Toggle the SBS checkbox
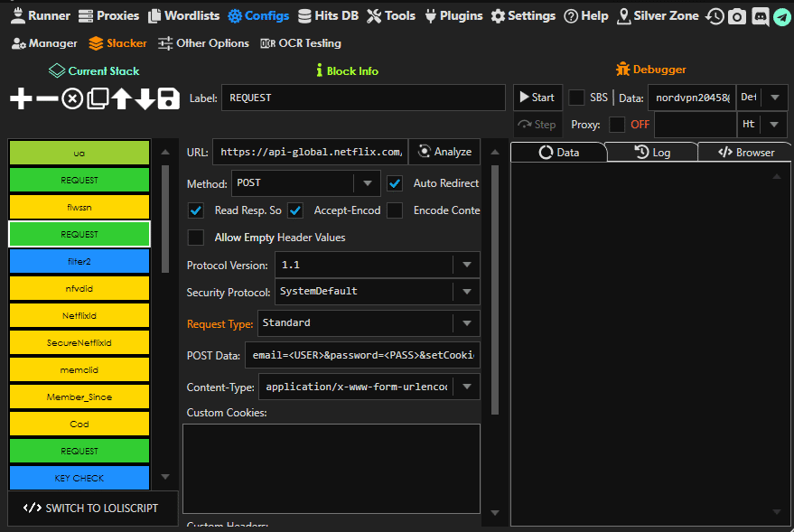Image resolution: width=794 pixels, height=532 pixels. point(576,98)
